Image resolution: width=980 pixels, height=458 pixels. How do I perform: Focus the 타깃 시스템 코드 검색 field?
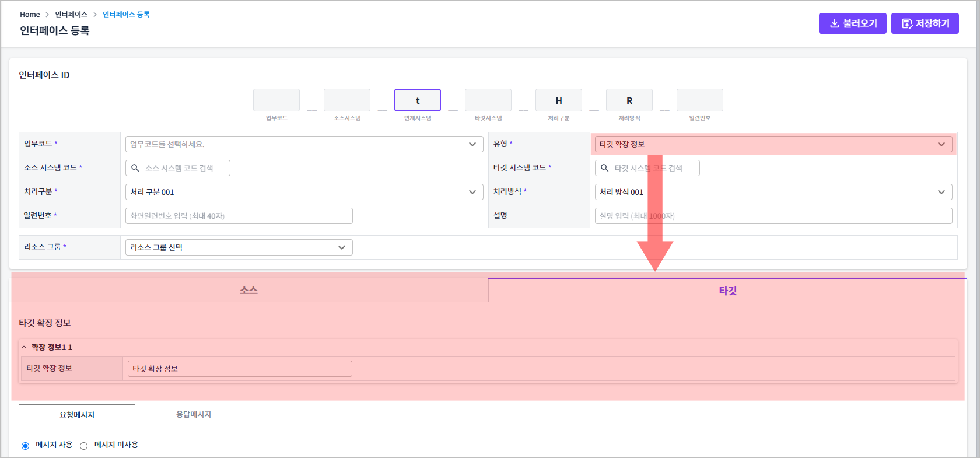coord(647,168)
